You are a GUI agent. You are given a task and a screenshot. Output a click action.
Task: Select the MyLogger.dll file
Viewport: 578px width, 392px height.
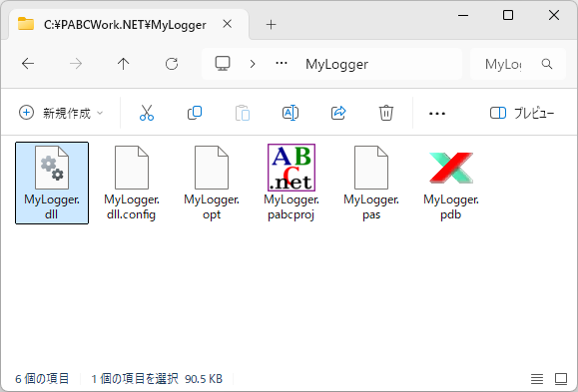click(52, 183)
